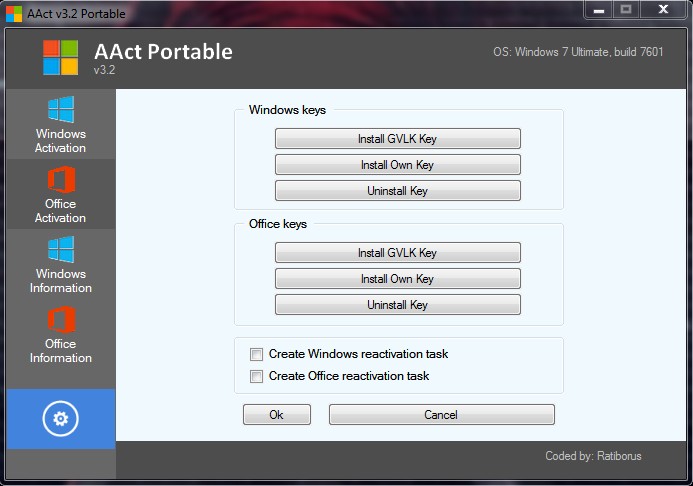Install GVLK Key under Office keys
This screenshot has width=693, height=486.
tap(398, 253)
